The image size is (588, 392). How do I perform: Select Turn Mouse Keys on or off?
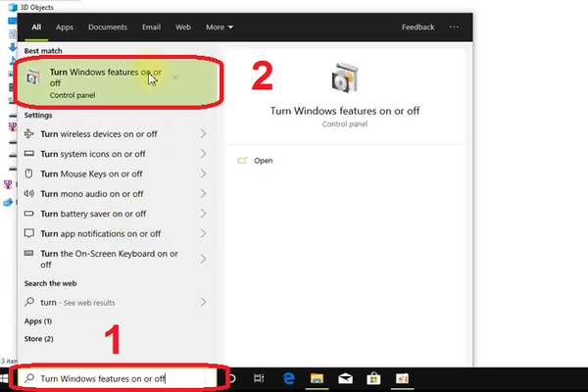[91, 173]
